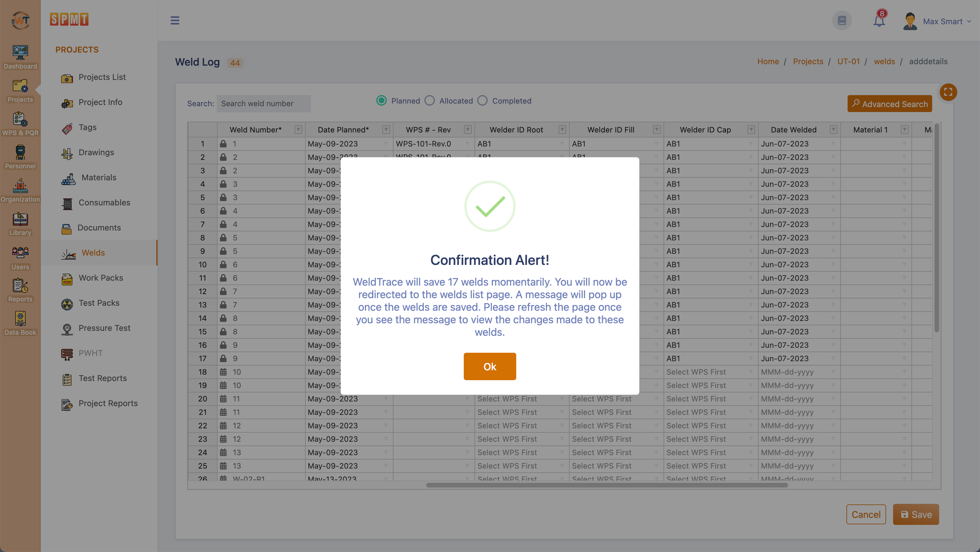
Task: Open the Projects icon in left rail
Action: coord(20,90)
